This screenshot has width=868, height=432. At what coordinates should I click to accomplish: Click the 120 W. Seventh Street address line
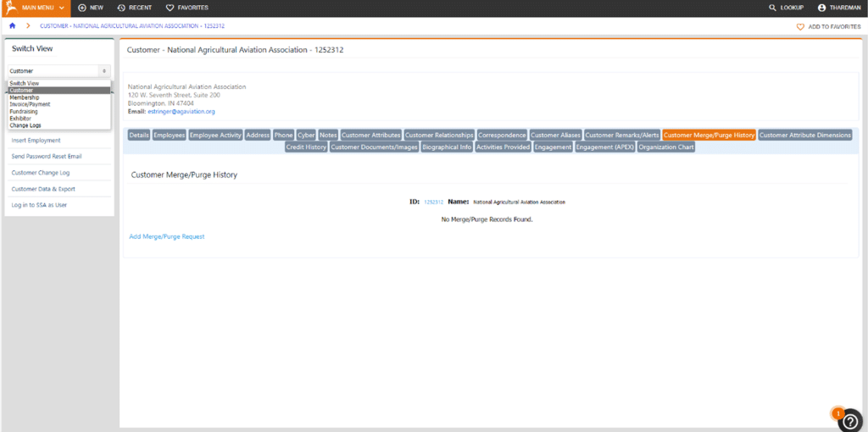coord(174,95)
